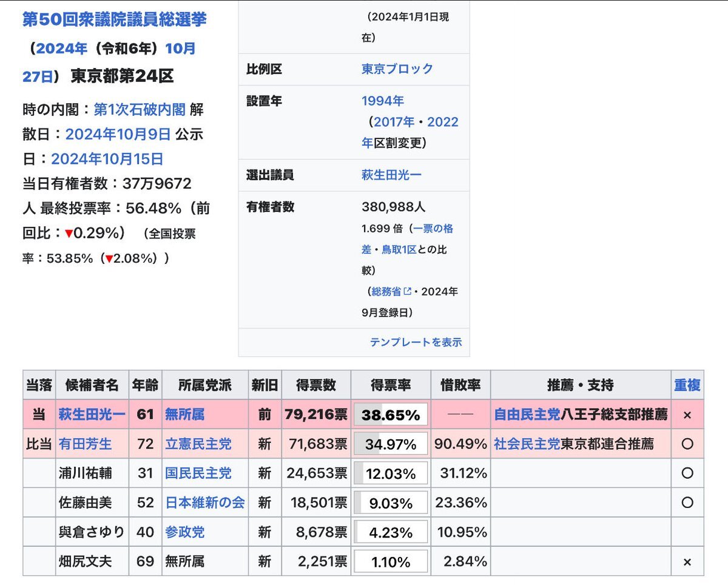Viewport: 728px width, 585px height.
Task: Open the 第50回衆議院議員総選挙 heading link
Action: click(x=115, y=19)
